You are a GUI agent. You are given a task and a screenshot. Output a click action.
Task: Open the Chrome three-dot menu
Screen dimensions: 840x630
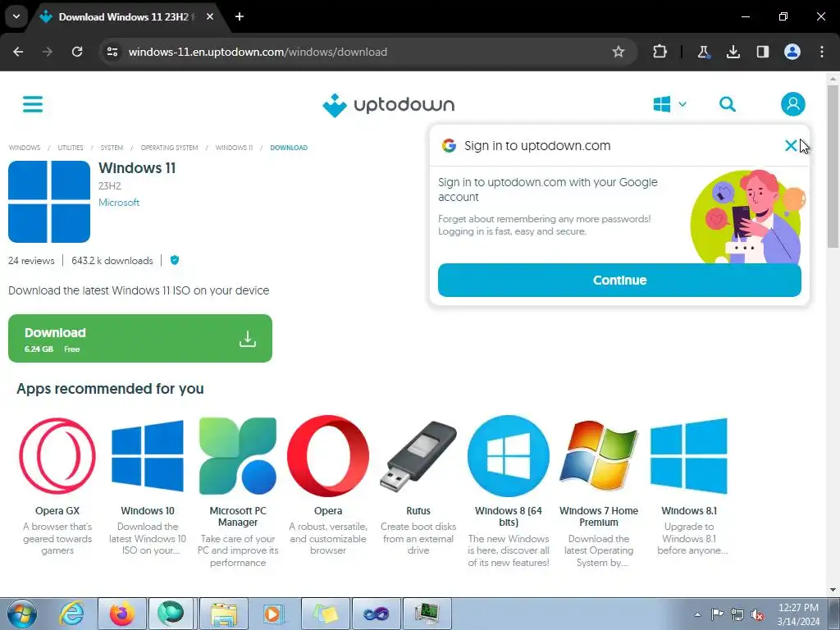point(822,52)
